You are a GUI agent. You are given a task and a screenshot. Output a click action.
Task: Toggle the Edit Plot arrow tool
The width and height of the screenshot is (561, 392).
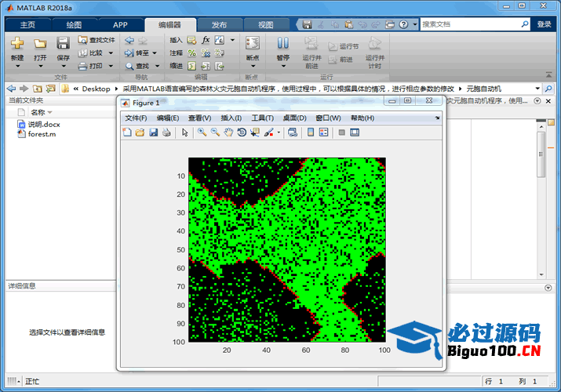point(185,132)
